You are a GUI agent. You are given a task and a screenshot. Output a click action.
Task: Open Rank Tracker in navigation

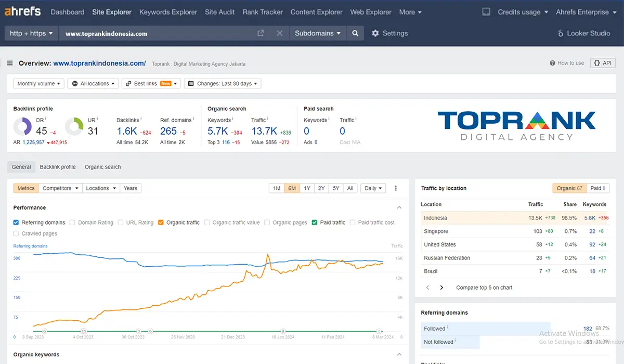[x=263, y=12]
